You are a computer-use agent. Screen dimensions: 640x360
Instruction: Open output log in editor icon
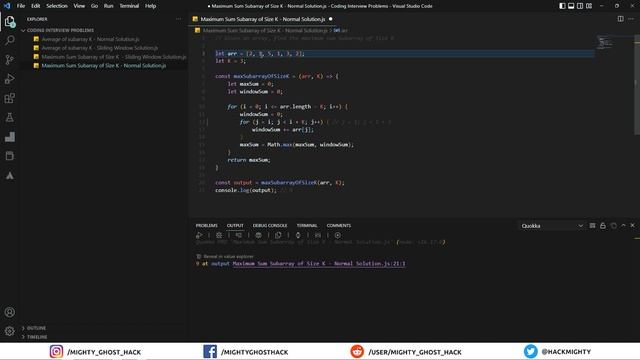point(613,225)
